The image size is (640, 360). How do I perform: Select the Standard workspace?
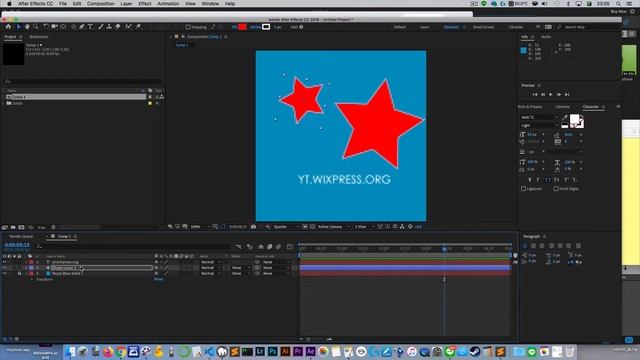(451, 27)
